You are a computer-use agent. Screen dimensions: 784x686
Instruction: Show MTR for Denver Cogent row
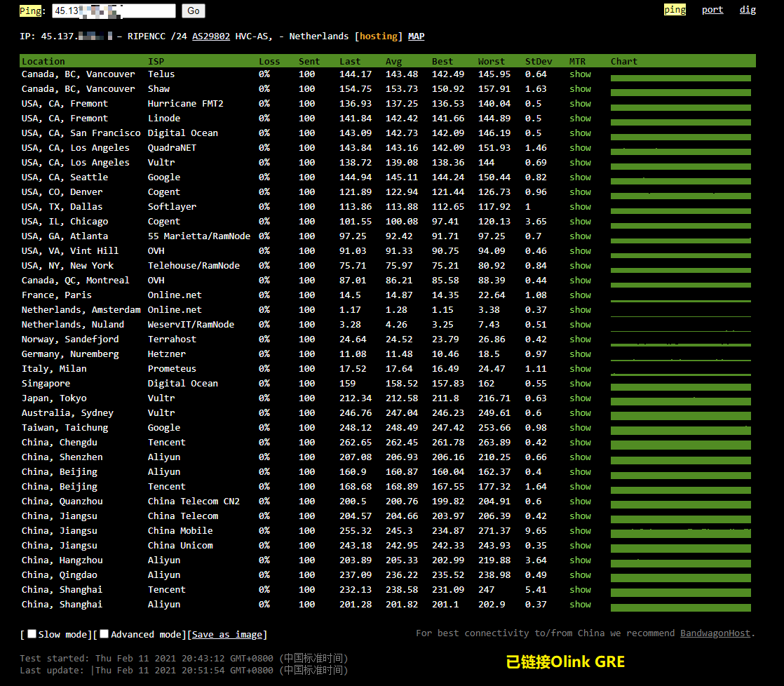[580, 192]
